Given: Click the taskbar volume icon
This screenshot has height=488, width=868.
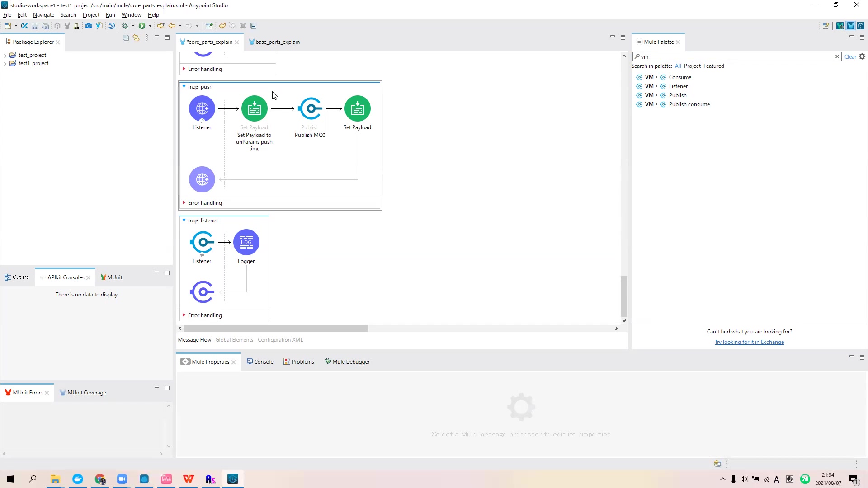Looking at the screenshot, I should pyautogui.click(x=744, y=479).
